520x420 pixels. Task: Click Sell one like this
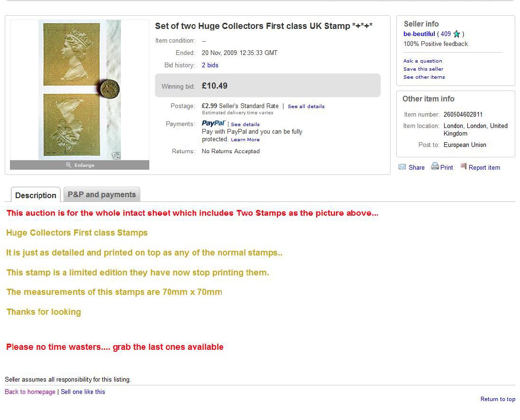83,392
